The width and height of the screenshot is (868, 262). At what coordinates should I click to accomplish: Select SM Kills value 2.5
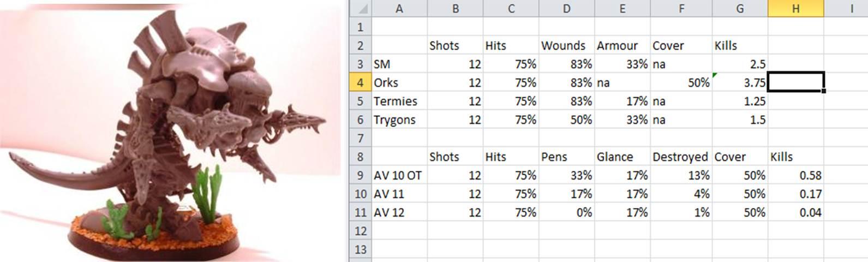(740, 64)
